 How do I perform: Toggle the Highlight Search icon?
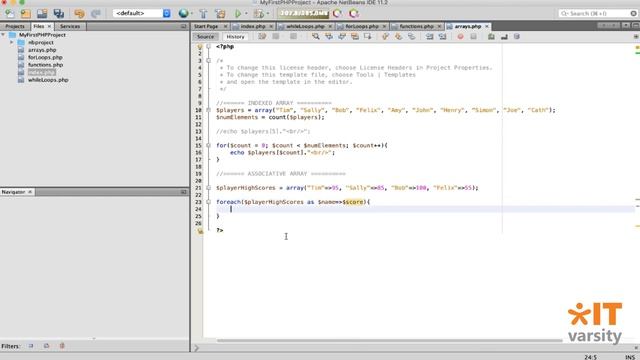click(x=355, y=37)
